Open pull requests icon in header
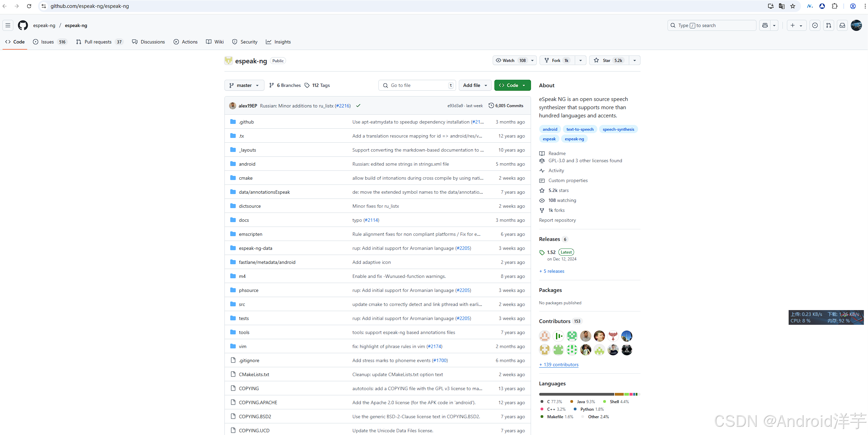This screenshot has width=868, height=435. pyautogui.click(x=829, y=25)
